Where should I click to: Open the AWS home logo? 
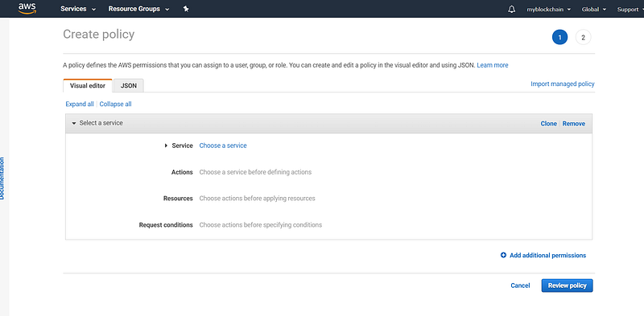tap(27, 8)
